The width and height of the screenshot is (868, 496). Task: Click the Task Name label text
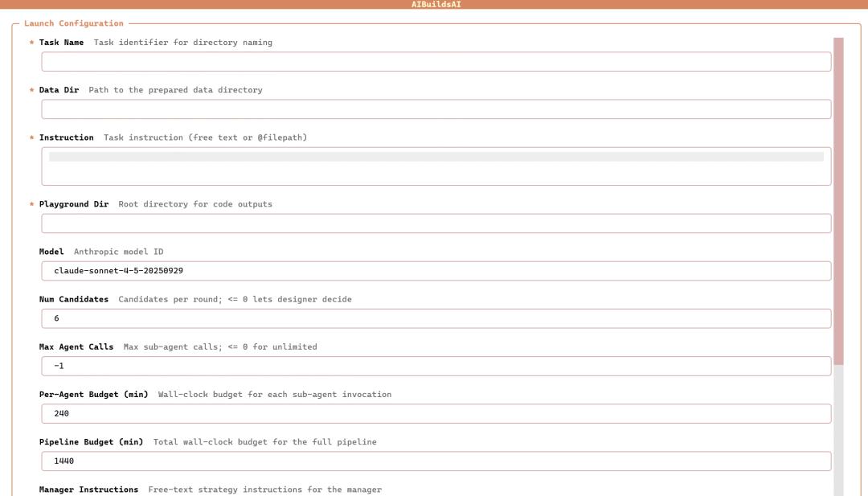[61, 43]
